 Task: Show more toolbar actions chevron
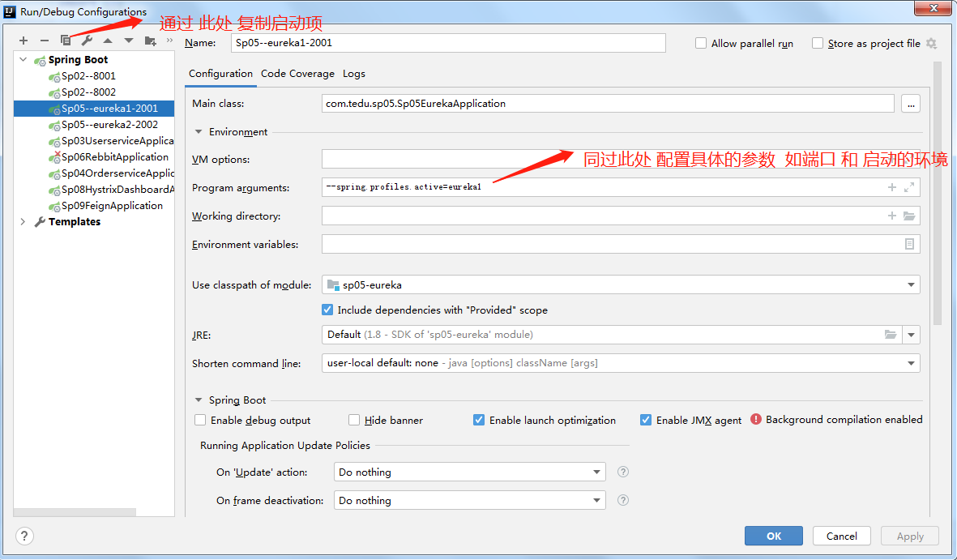169,41
